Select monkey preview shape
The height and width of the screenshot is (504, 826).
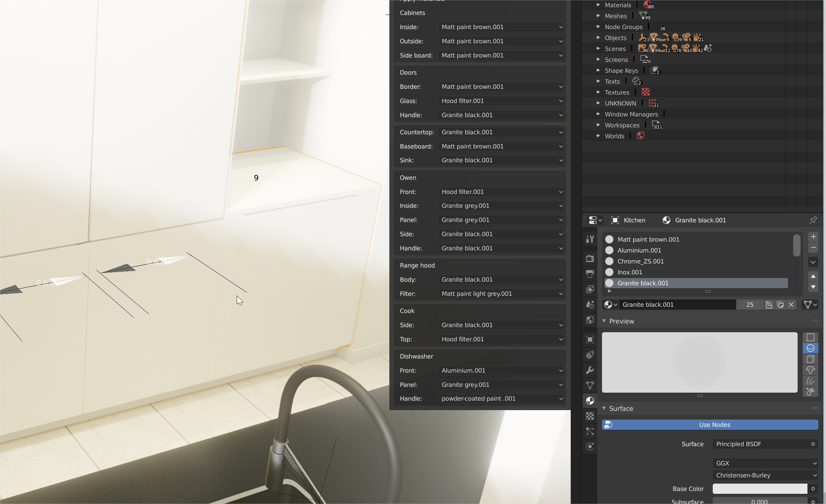(x=810, y=370)
